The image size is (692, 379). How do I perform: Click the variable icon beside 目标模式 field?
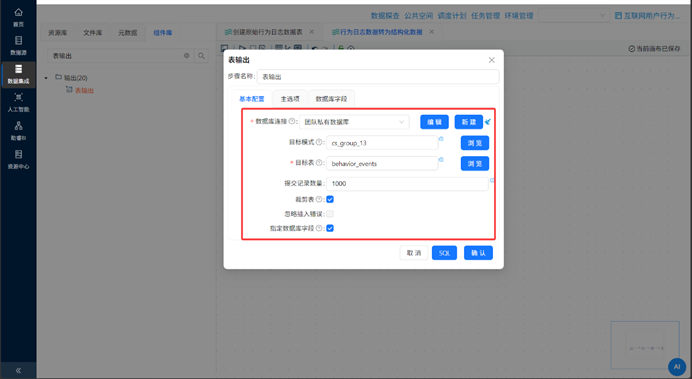coord(441,139)
